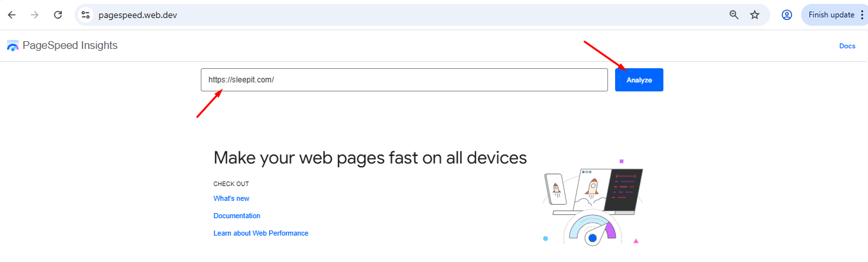Click the main page headline
The height and width of the screenshot is (262, 868).
pos(370,158)
